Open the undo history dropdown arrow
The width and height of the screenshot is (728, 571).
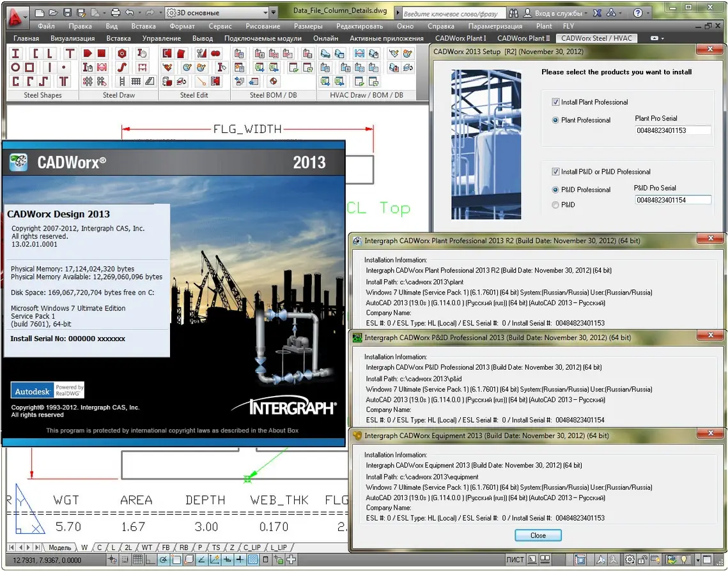click(x=139, y=13)
